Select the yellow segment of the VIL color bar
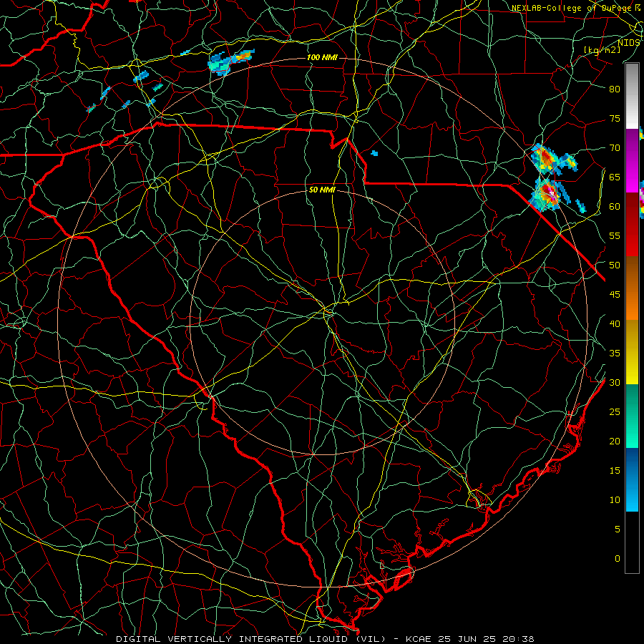The image size is (644, 644). coord(632,352)
